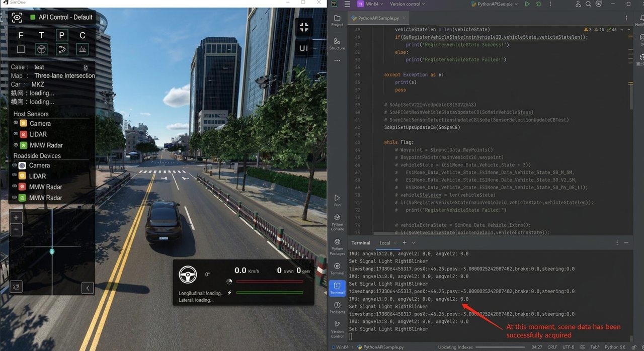The height and width of the screenshot is (351, 644).
Task: Select the Local terminal tab
Action: point(385,243)
